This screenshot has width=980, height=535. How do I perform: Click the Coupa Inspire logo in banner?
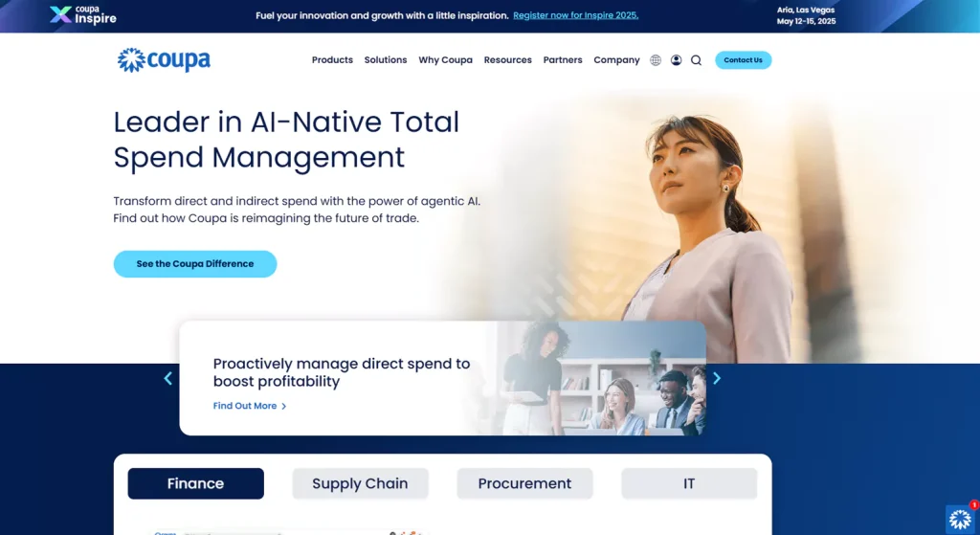point(83,14)
